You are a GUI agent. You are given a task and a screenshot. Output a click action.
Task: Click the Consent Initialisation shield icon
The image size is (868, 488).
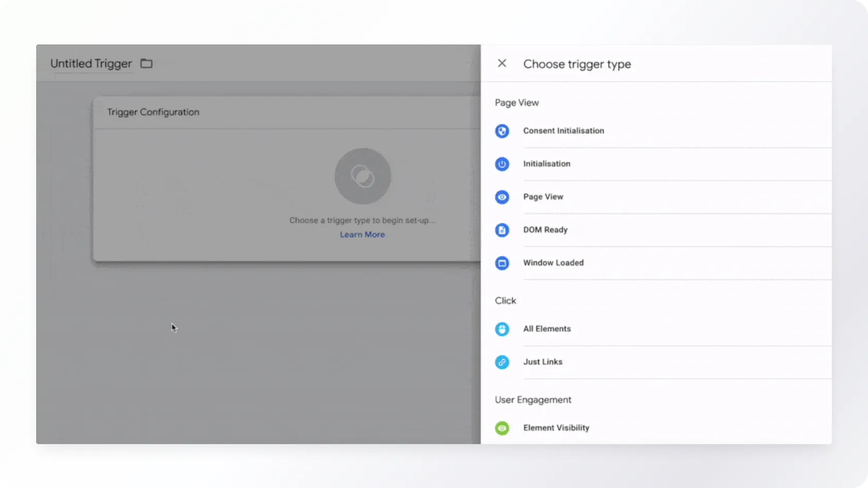[x=502, y=131]
